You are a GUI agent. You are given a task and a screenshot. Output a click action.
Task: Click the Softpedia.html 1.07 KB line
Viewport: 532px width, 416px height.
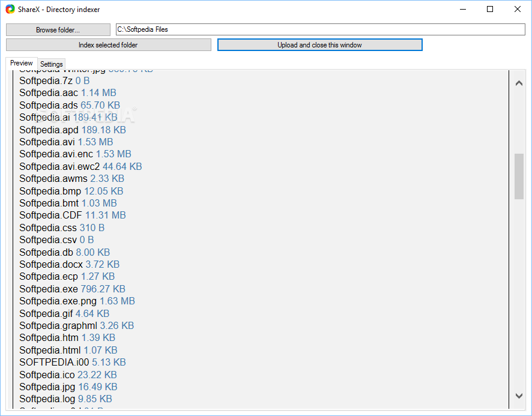[68, 350]
